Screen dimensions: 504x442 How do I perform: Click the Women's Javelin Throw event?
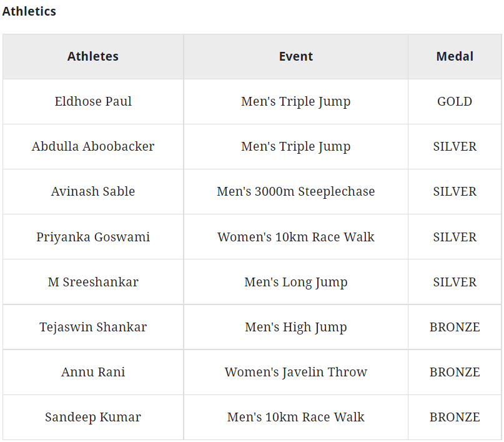(x=295, y=372)
